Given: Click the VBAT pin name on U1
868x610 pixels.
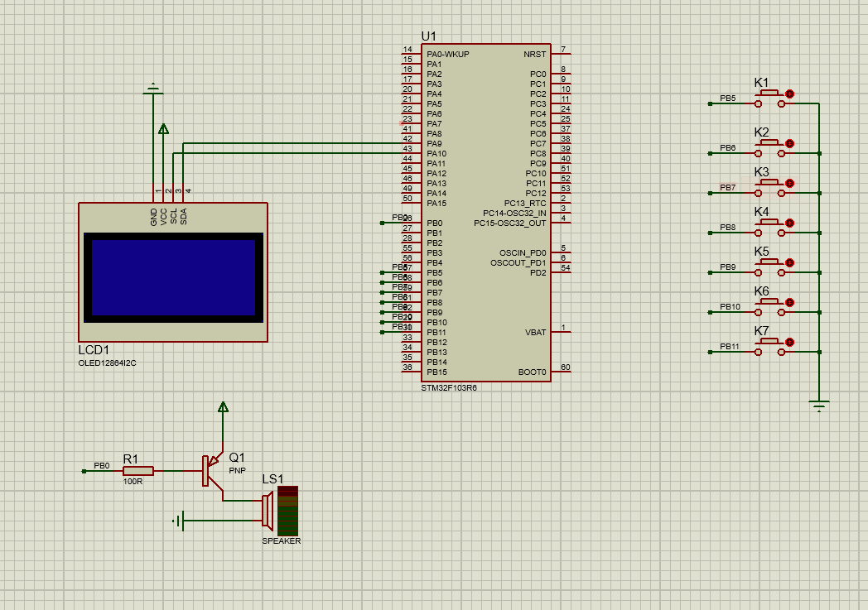Looking at the screenshot, I should tap(535, 333).
